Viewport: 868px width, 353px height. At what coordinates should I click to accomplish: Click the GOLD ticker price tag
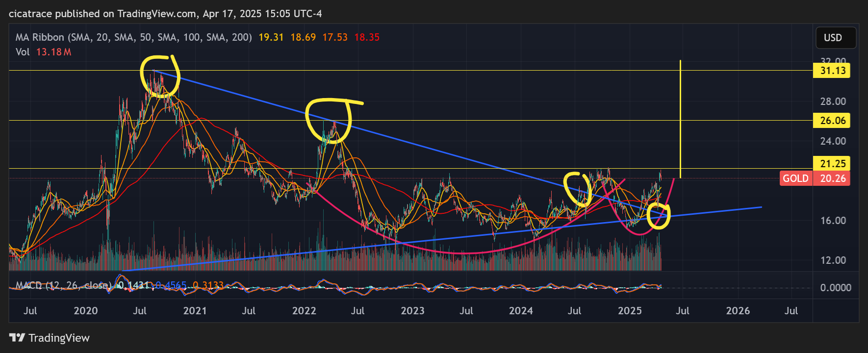point(796,178)
